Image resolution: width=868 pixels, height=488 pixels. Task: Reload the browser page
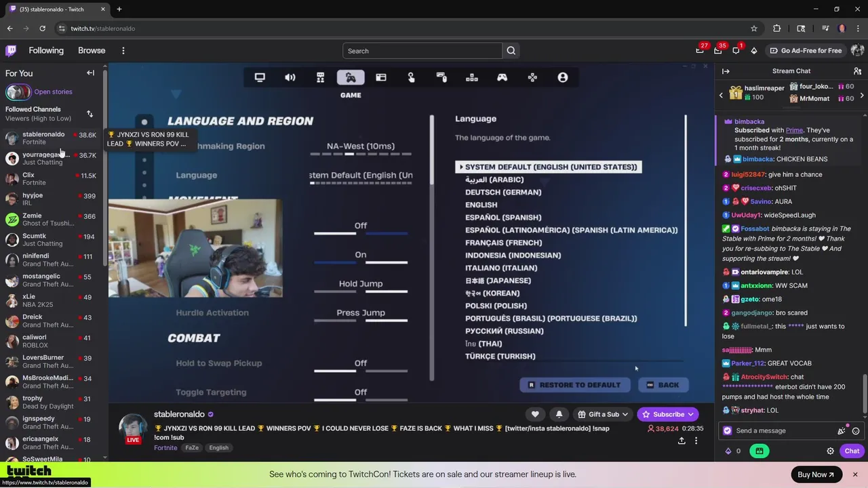tap(42, 28)
